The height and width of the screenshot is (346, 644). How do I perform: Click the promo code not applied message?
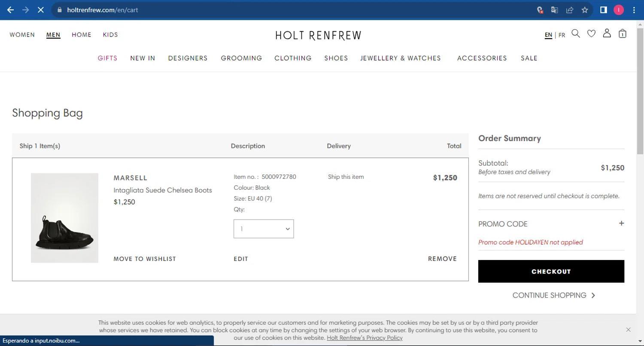click(x=531, y=242)
